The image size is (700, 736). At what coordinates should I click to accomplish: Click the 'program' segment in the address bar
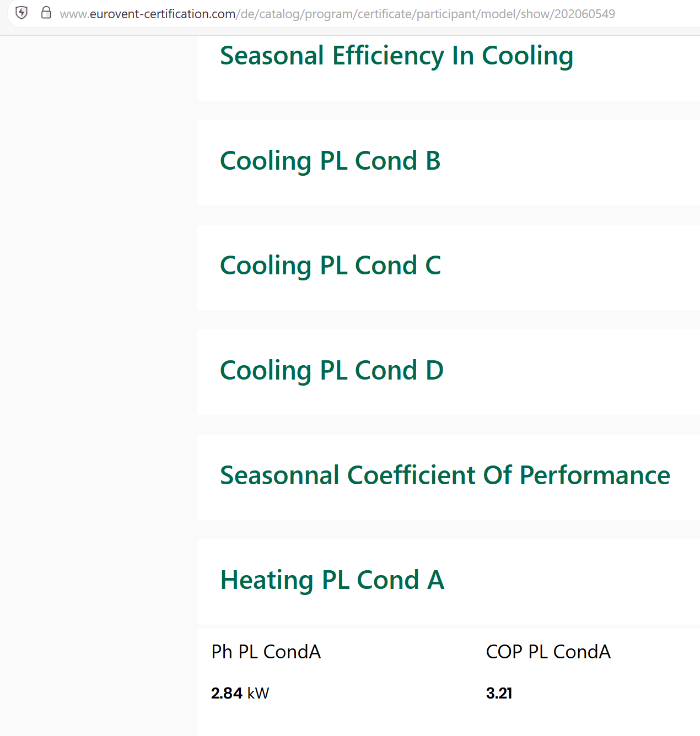point(329,14)
